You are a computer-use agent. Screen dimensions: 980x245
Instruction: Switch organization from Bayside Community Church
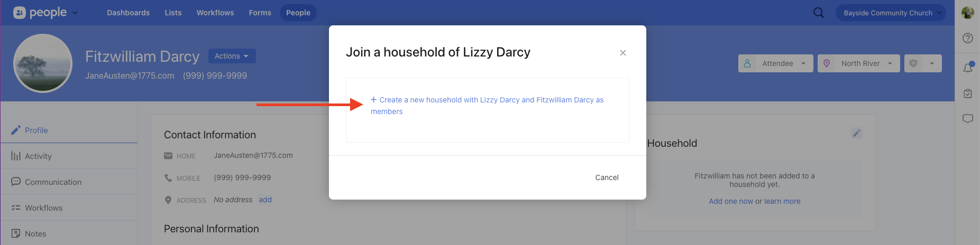click(891, 13)
